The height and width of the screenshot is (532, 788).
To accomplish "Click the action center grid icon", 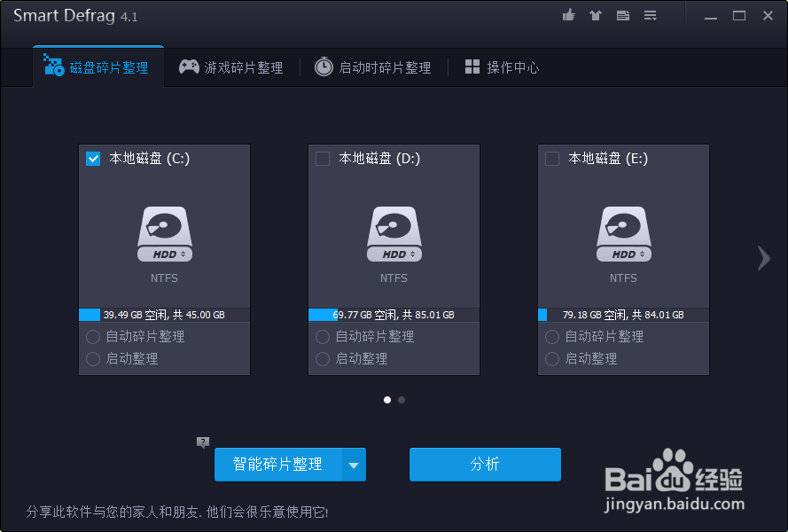I will click(472, 66).
